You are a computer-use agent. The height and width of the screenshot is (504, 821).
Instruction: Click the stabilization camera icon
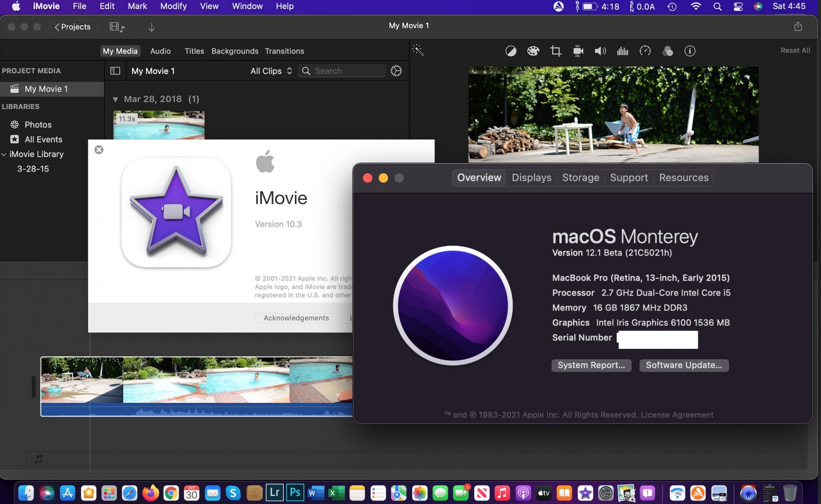[578, 52]
